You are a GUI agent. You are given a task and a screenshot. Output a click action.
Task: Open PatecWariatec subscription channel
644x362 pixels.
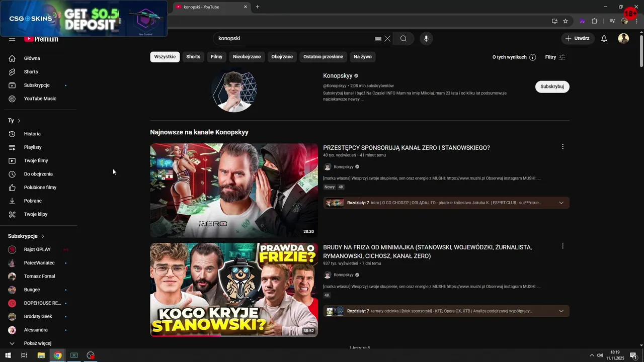pyautogui.click(x=40, y=263)
